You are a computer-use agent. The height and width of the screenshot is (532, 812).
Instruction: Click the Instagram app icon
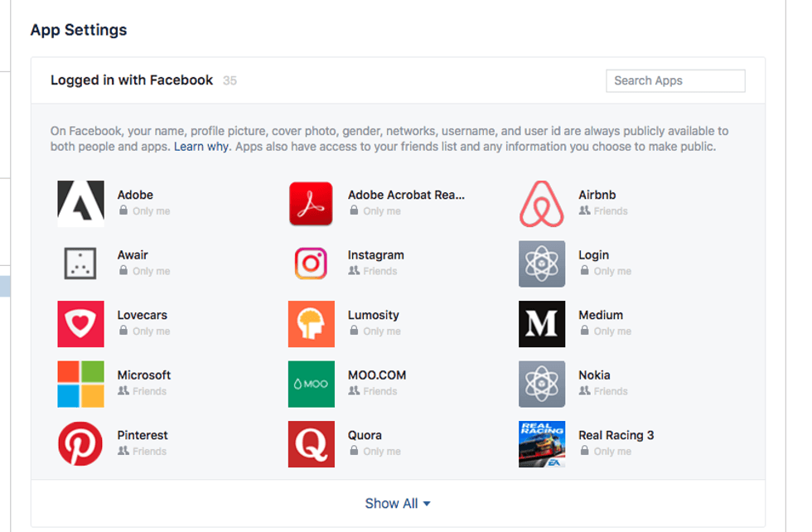(311, 264)
